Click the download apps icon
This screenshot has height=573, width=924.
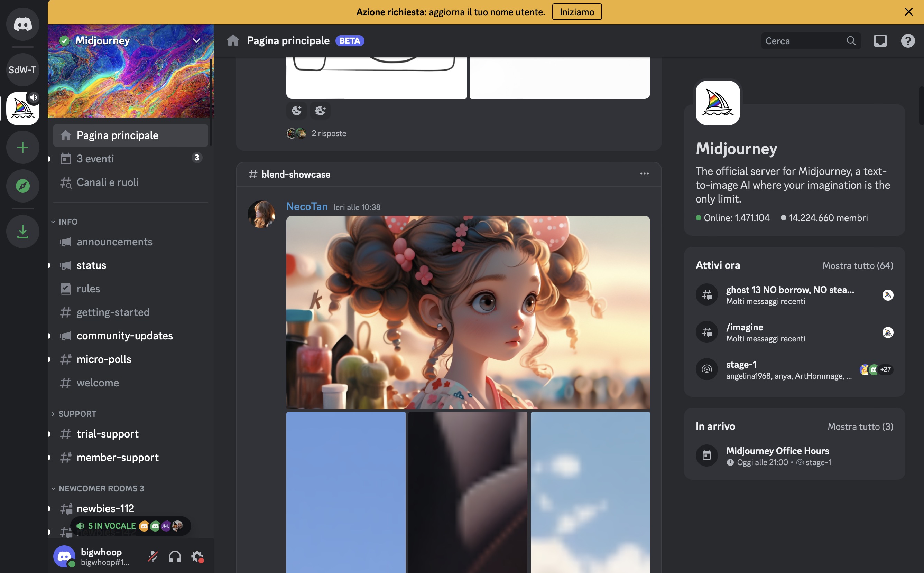(x=23, y=231)
